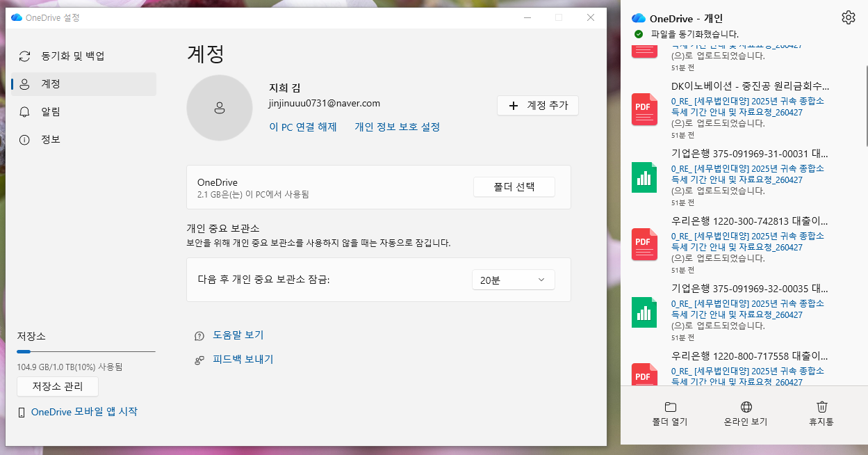Viewport: 868px width, 455px height.
Task: Click the person icon beside 계정
Action: (x=25, y=84)
